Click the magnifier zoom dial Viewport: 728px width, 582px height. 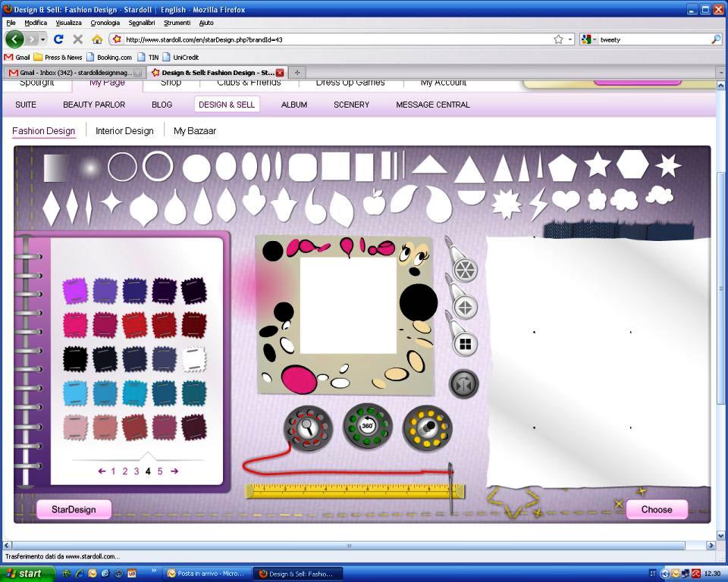(308, 429)
